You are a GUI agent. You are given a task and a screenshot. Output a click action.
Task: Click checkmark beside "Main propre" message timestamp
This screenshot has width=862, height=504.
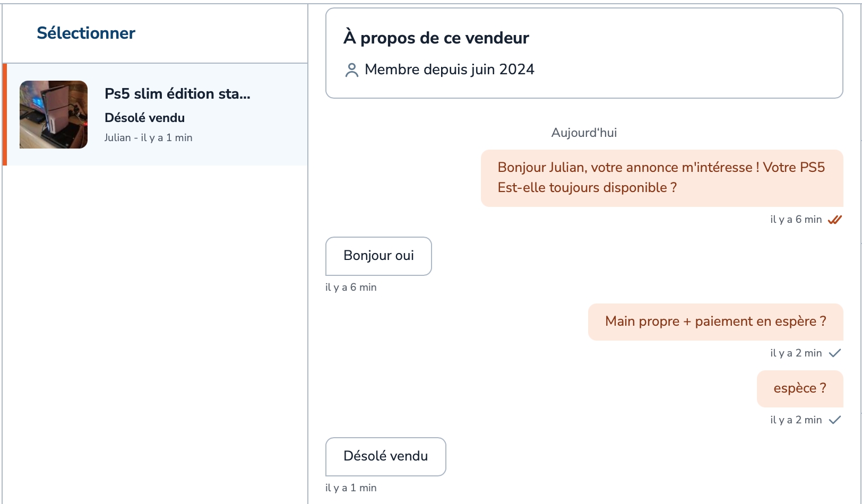click(x=835, y=353)
